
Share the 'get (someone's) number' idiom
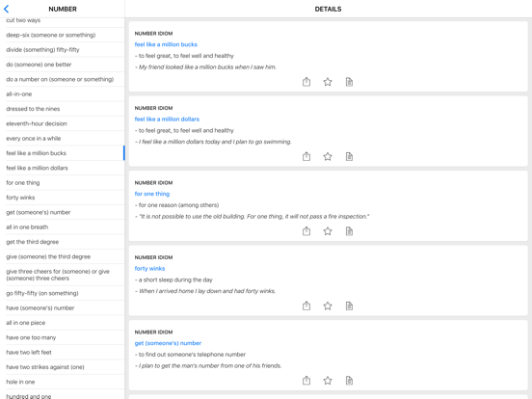click(x=306, y=381)
